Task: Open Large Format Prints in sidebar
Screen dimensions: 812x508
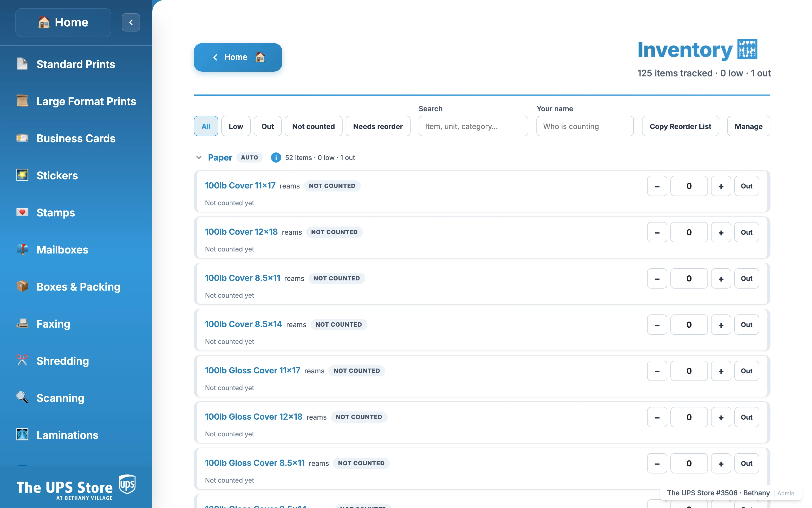Action: (76, 101)
